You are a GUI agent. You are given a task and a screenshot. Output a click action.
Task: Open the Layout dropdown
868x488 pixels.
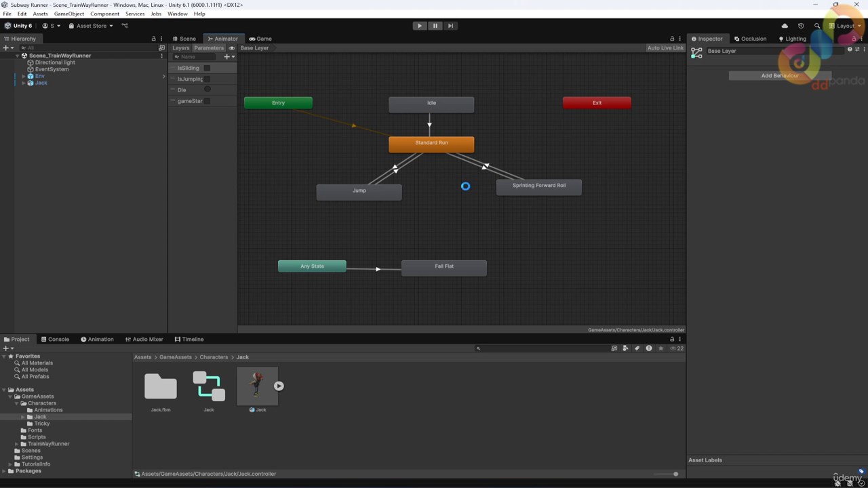click(844, 26)
